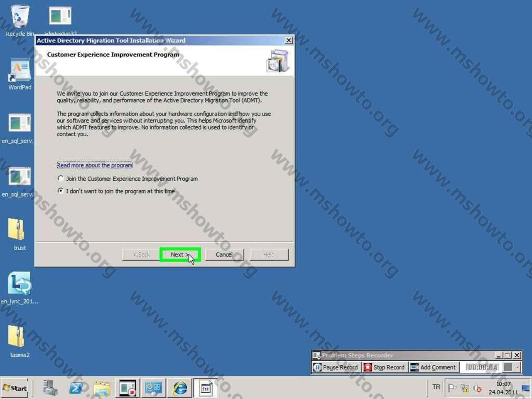Select the en_sql_serv desktop icon above trust folder
Screen dimensions: 532x399
19,182
